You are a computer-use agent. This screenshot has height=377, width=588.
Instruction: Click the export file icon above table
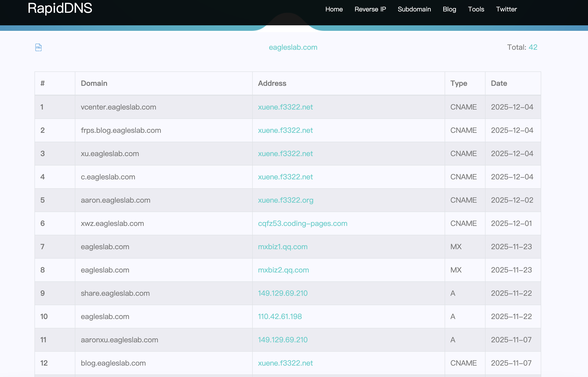click(38, 47)
